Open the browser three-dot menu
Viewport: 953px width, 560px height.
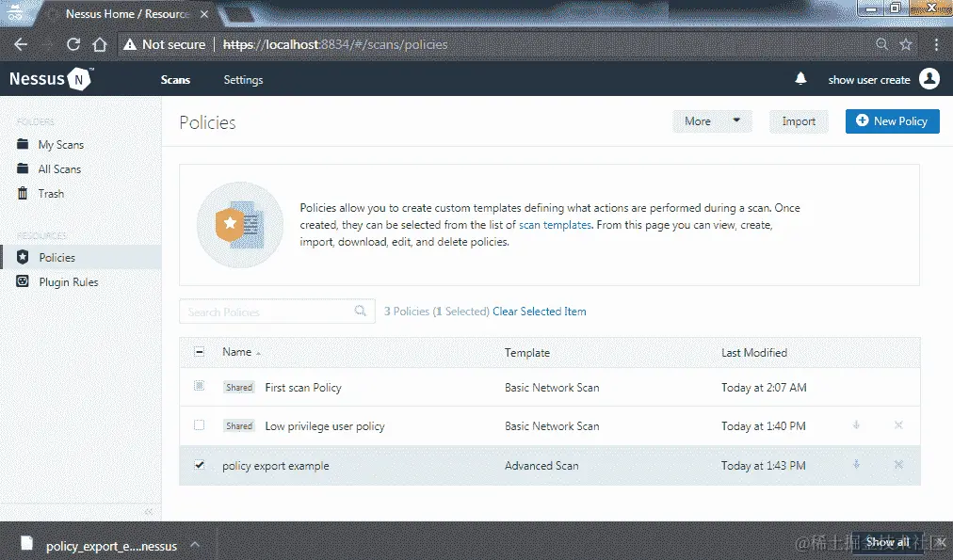click(936, 44)
